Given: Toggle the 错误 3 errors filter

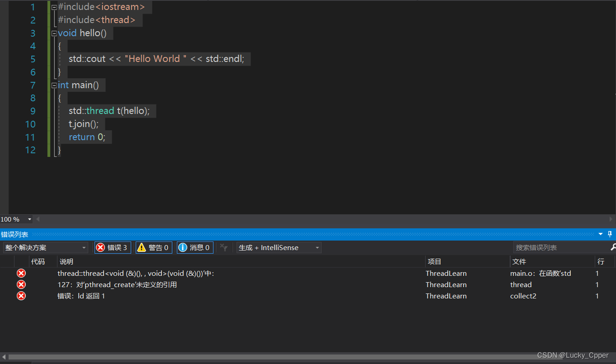Looking at the screenshot, I should coord(113,247).
